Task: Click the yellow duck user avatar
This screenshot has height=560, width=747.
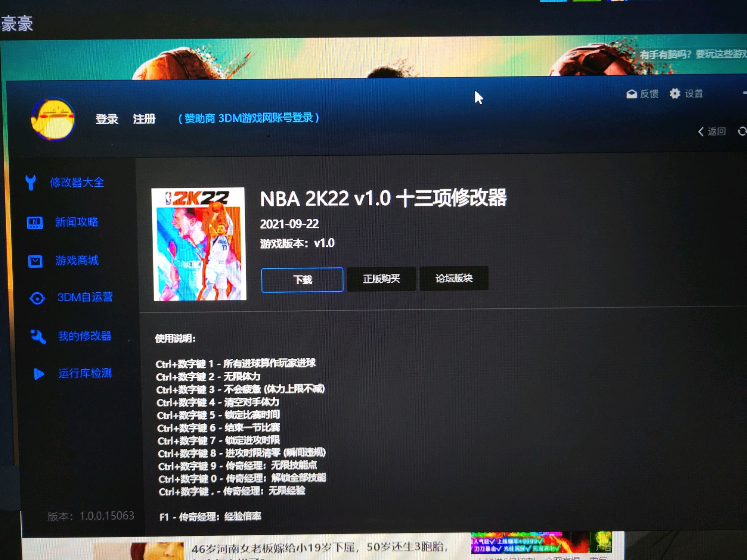Action: (53, 119)
